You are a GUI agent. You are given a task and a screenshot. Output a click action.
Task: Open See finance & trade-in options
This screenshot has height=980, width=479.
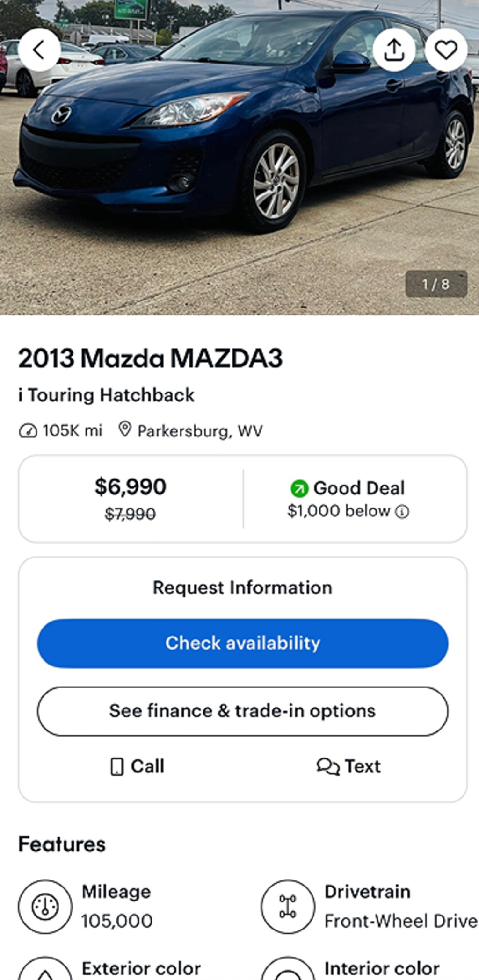tap(242, 711)
